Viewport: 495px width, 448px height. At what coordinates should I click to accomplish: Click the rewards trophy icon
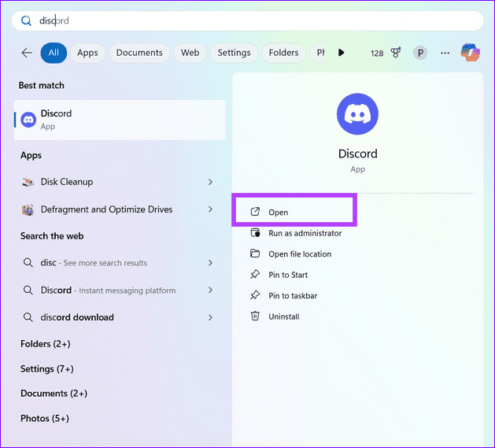coord(396,53)
